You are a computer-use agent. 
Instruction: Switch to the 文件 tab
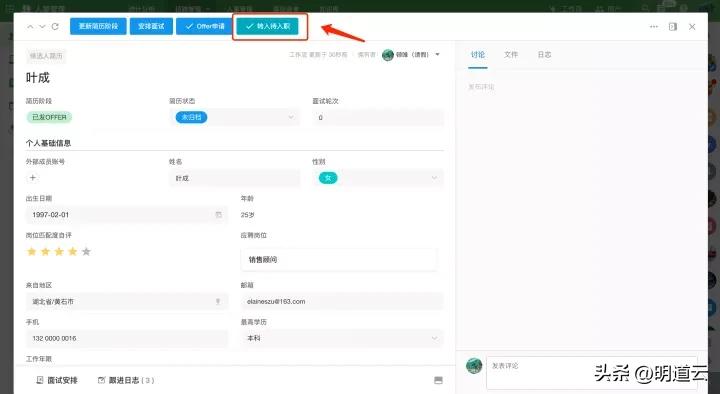click(511, 55)
